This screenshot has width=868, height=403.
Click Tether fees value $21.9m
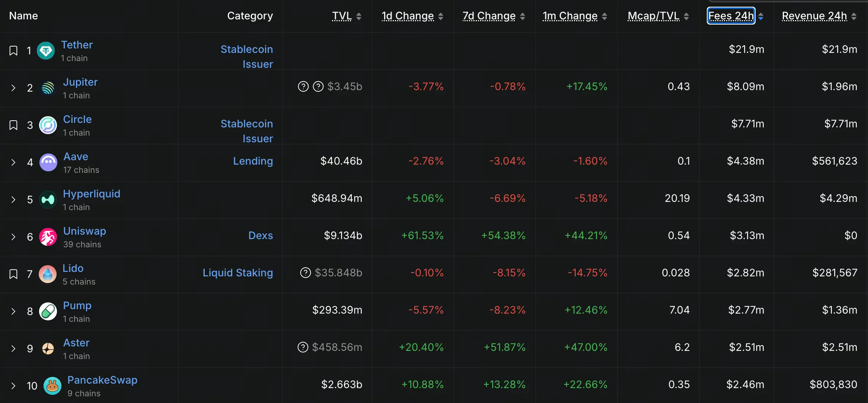pyautogui.click(x=747, y=49)
